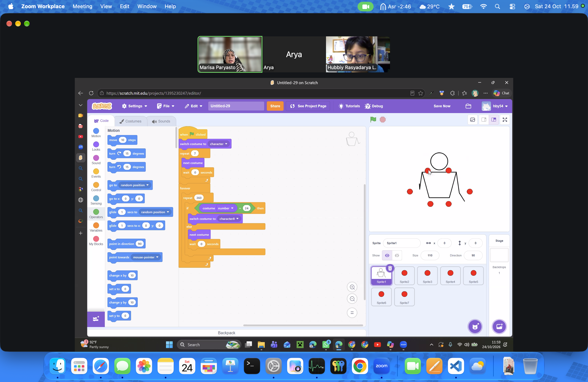Open Tutorials from the top bar
Screen dimensions: 588x382
pyautogui.click(x=349, y=106)
